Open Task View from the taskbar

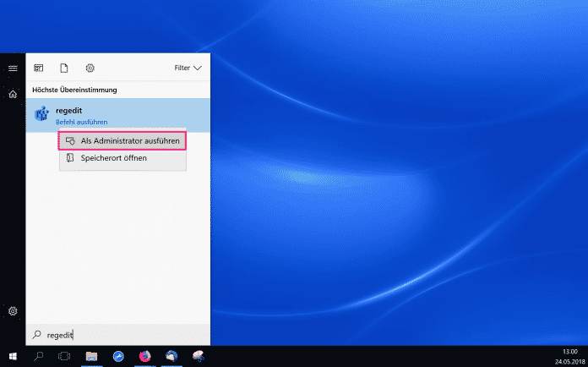pos(64,357)
